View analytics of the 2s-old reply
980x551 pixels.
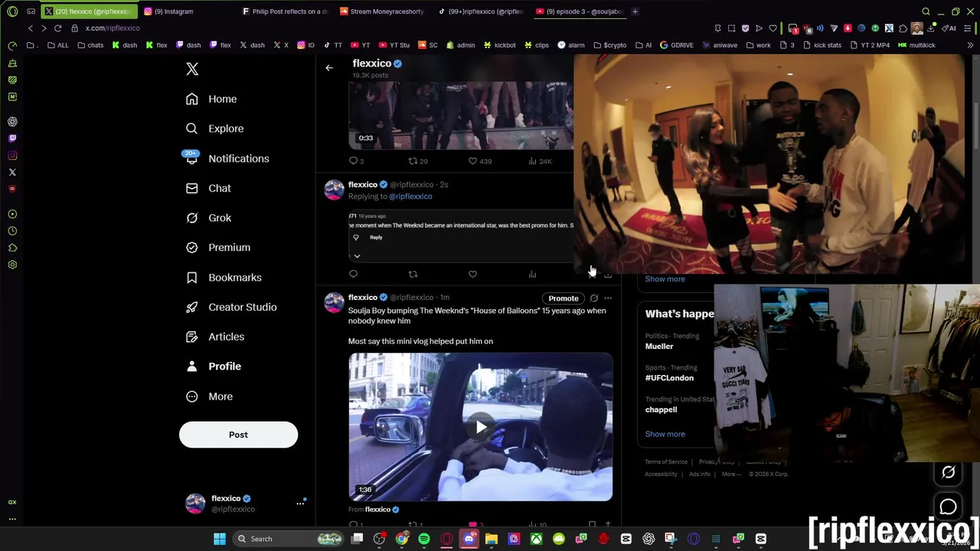click(x=532, y=274)
